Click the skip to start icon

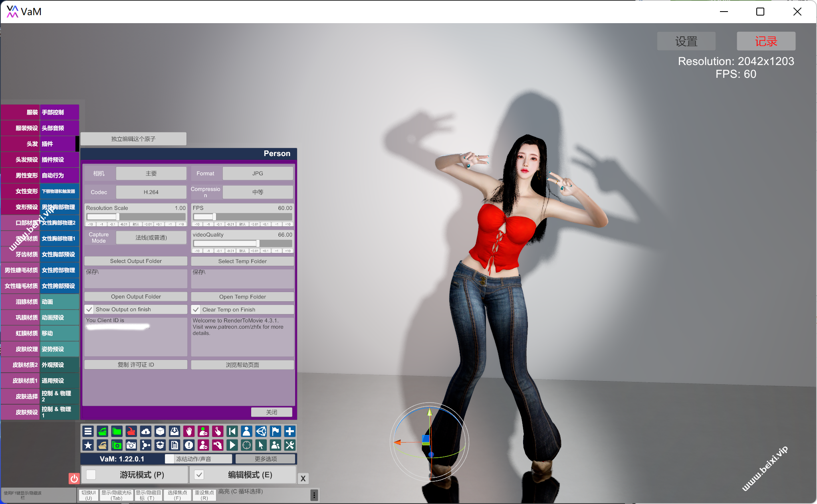pos(232,431)
